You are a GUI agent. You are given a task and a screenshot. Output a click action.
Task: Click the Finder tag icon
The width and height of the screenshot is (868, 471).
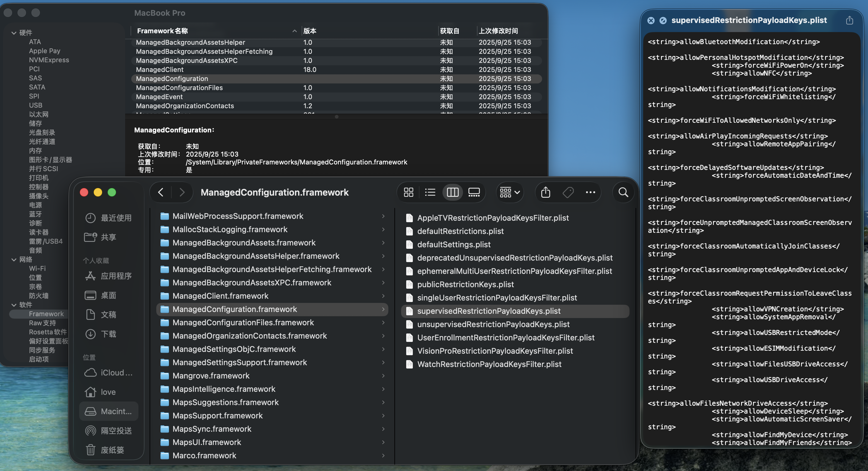pos(568,192)
